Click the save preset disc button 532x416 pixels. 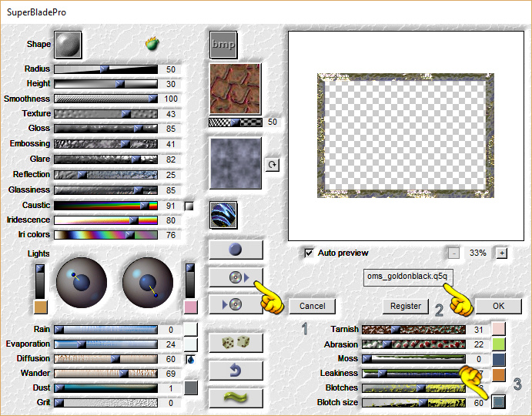(x=236, y=304)
